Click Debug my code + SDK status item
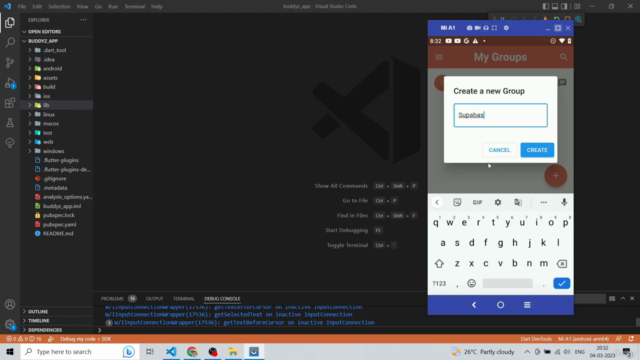The height and width of the screenshot is (360, 640). 85,339
